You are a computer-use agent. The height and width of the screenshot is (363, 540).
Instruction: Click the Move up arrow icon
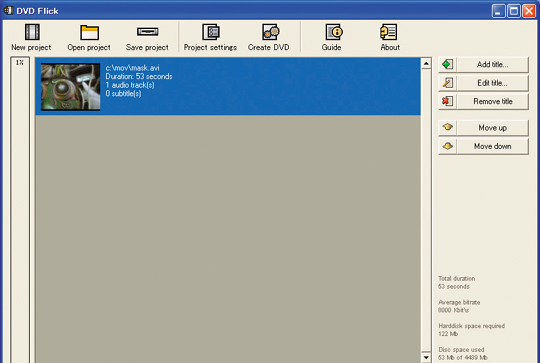[x=447, y=127]
